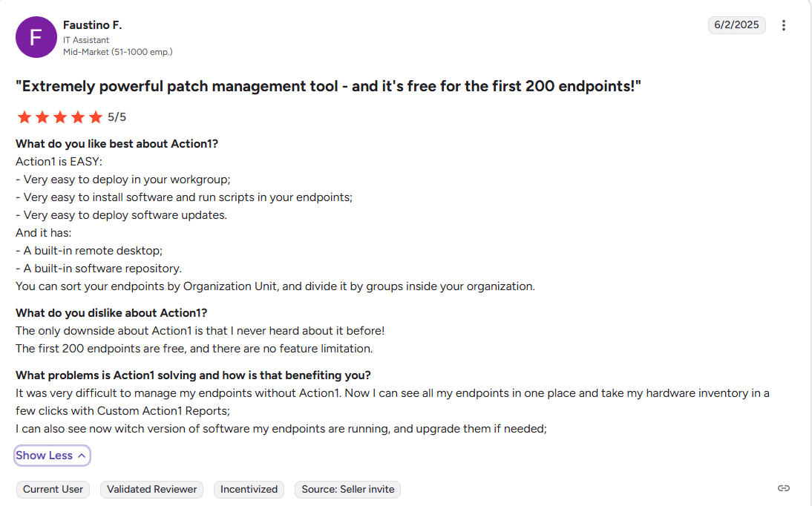
Task: Click the review title about patch management tool
Action: [328, 86]
